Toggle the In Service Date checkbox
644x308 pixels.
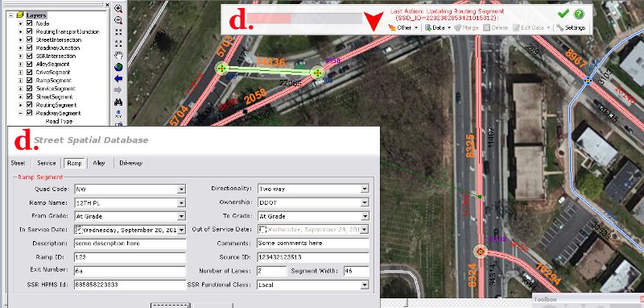[x=79, y=230]
